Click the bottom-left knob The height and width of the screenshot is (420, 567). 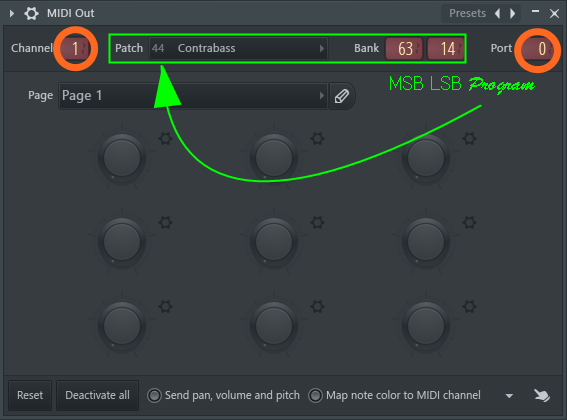122,326
